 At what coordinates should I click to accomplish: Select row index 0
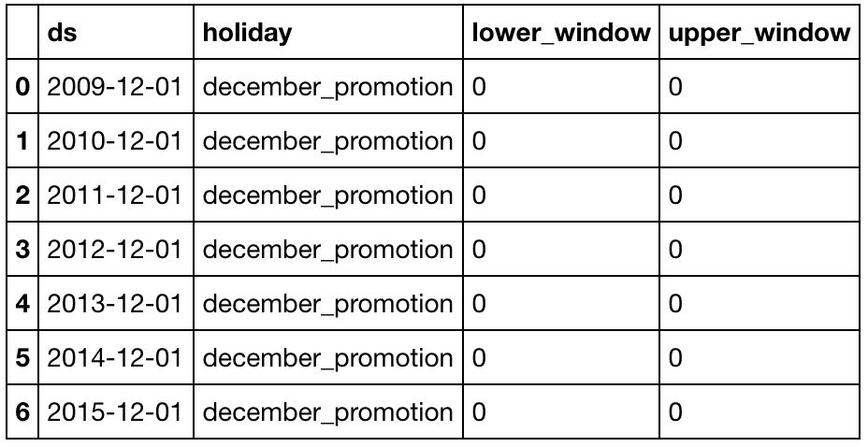[22, 87]
